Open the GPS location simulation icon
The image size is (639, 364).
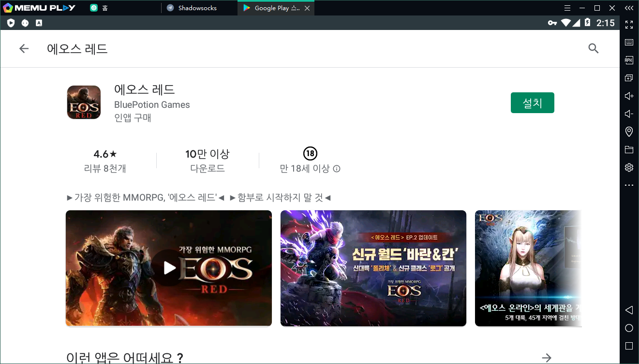pyautogui.click(x=629, y=131)
